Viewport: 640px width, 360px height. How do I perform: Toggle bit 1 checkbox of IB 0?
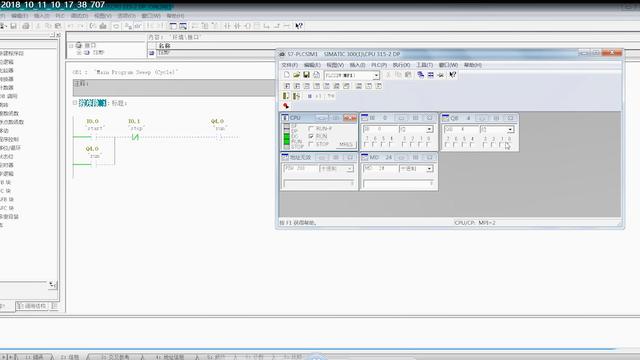(x=420, y=144)
